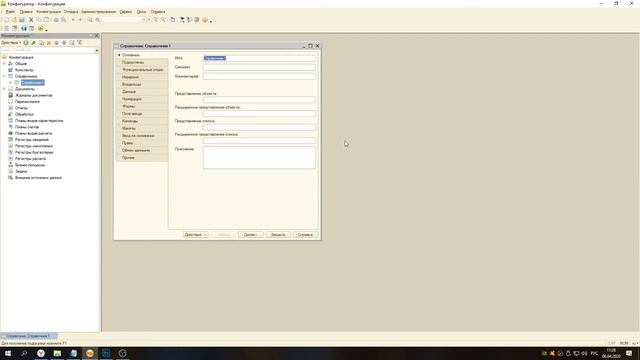Open the Windows Start menu
The width and height of the screenshot is (640, 360).
(x=8, y=353)
